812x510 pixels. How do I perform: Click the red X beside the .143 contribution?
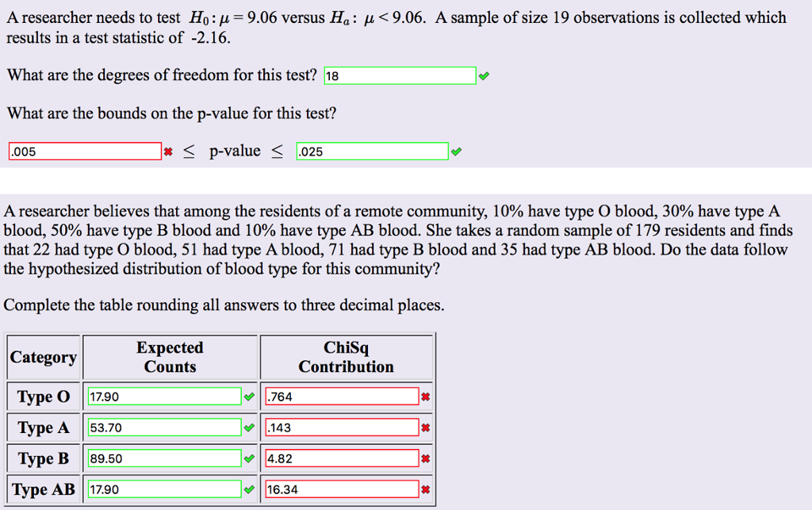[427, 427]
